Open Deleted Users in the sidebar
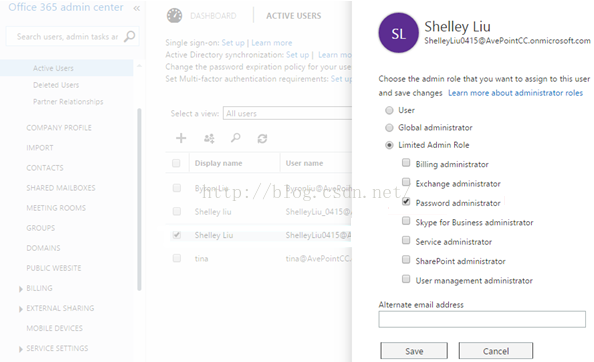The width and height of the screenshot is (594, 362). pos(56,85)
